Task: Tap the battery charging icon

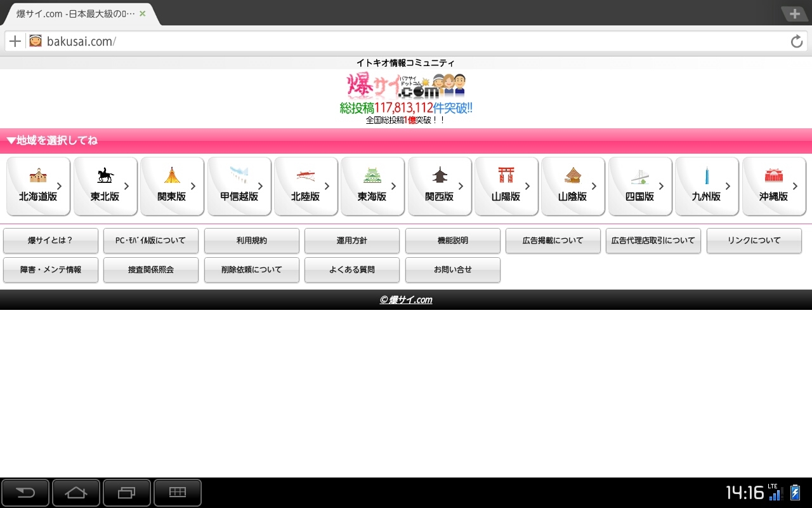Action: [x=795, y=493]
